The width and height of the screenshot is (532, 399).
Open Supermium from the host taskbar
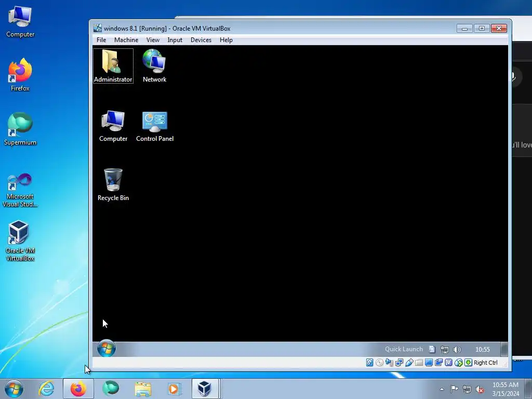coord(111,389)
